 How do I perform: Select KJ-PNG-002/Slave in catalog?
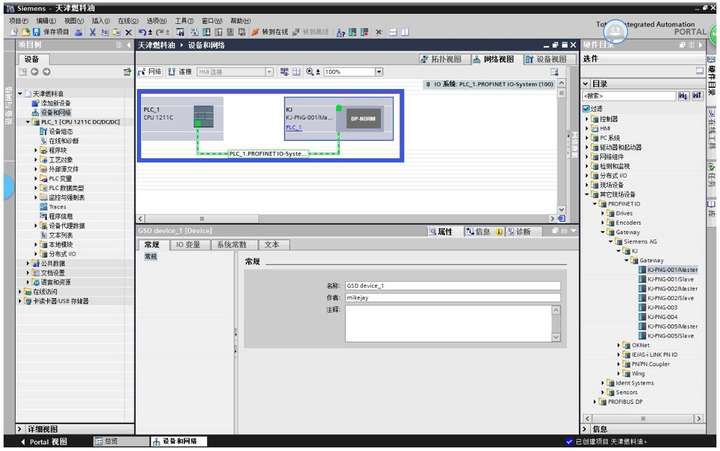[670, 298]
